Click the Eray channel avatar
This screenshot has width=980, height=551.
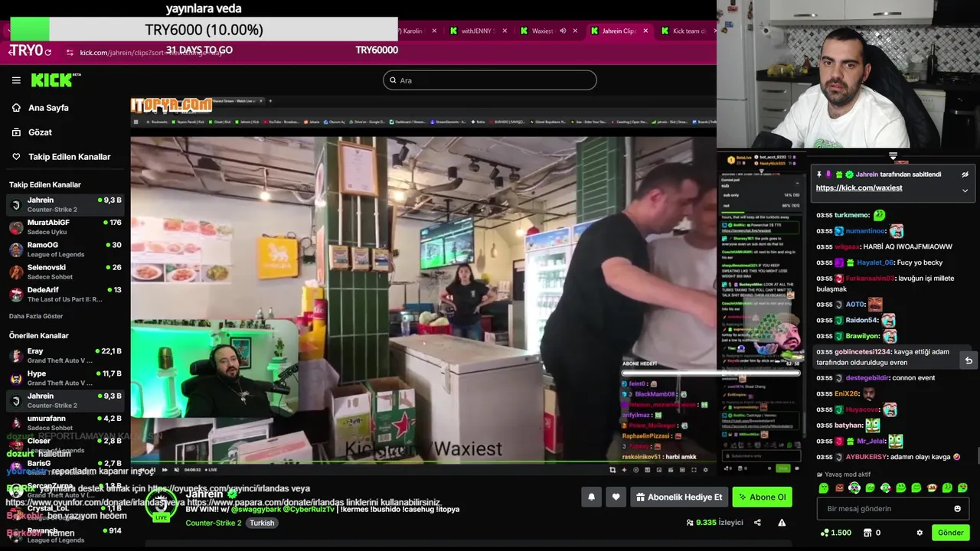pos(16,355)
